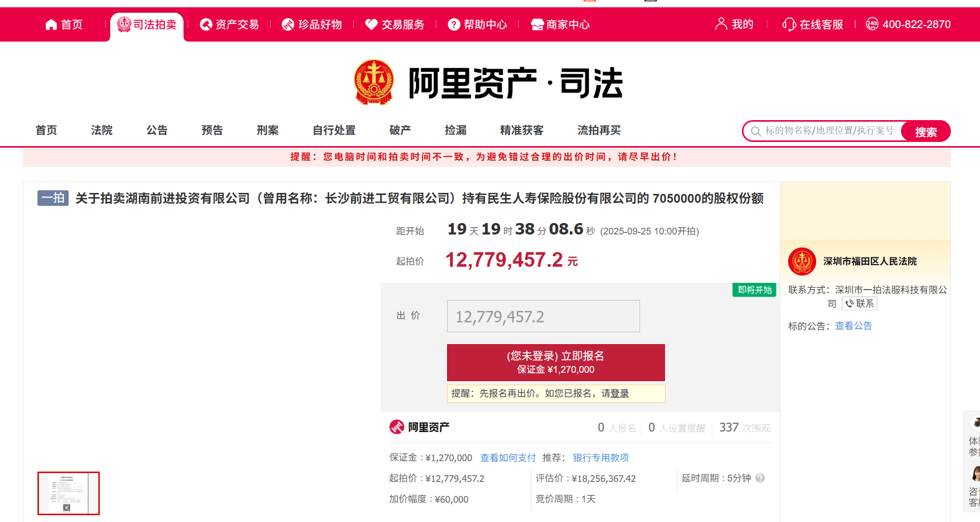Click the headset icon beside 在线客服
This screenshot has height=522, width=980.
point(789,24)
